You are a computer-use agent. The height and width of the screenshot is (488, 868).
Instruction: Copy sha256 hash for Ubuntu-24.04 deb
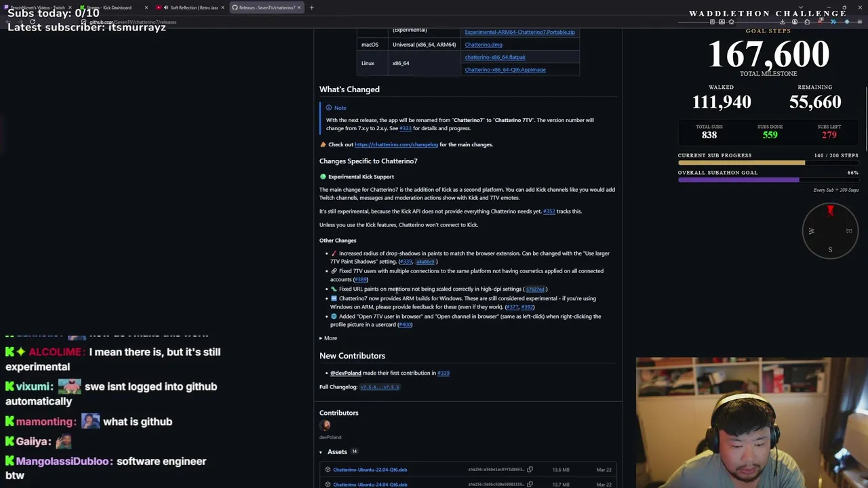click(530, 485)
